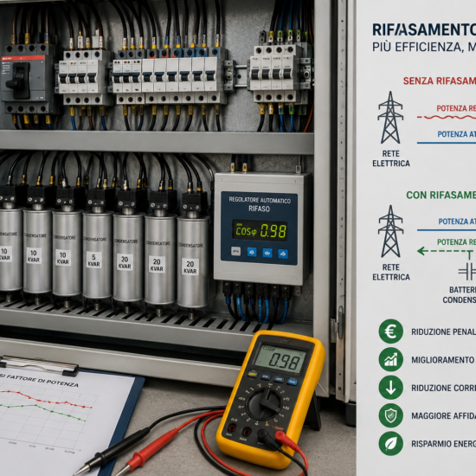Click the red SENZA RIFASAM heading

[x=440, y=80]
